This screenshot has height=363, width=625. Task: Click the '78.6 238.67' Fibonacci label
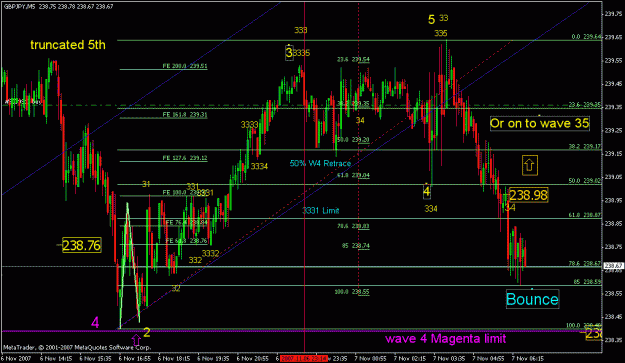(x=585, y=263)
